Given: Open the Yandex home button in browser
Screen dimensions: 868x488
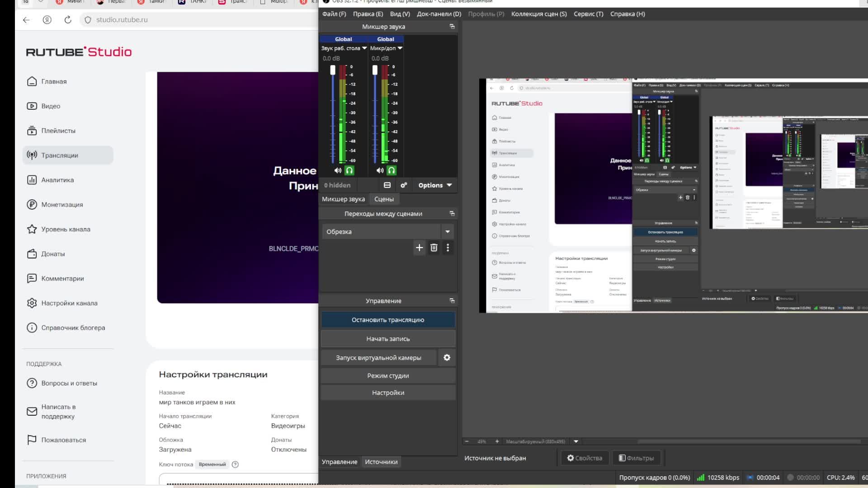Looking at the screenshot, I should coord(47,20).
